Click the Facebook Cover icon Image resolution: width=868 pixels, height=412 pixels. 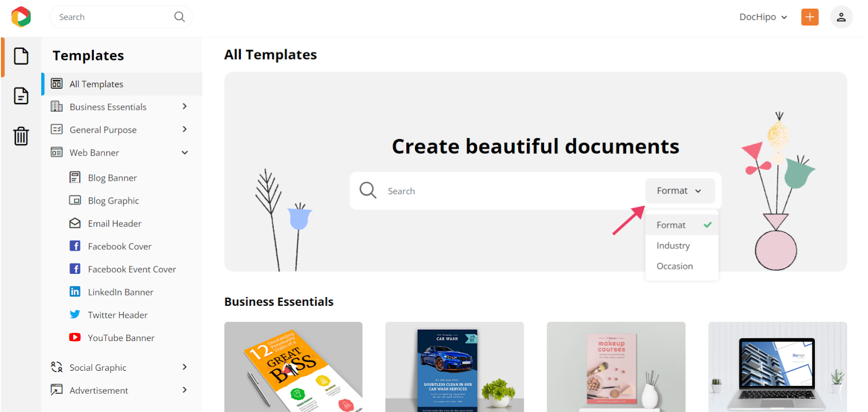point(75,246)
